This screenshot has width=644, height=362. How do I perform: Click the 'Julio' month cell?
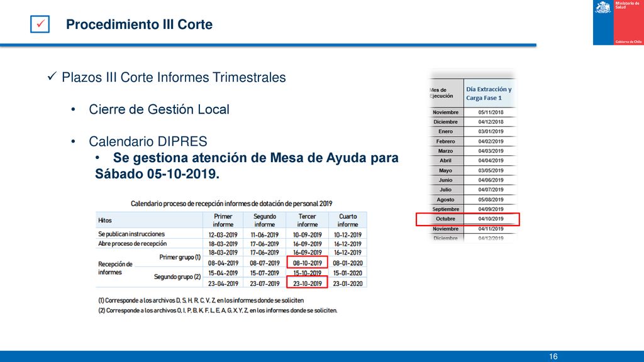pyautogui.click(x=446, y=190)
